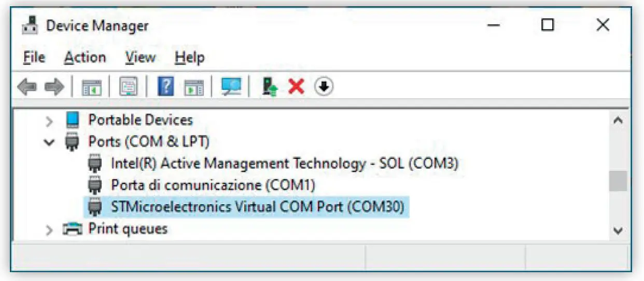This screenshot has height=281, width=644.
Task: Expand the Print queues node
Action: click(x=49, y=229)
